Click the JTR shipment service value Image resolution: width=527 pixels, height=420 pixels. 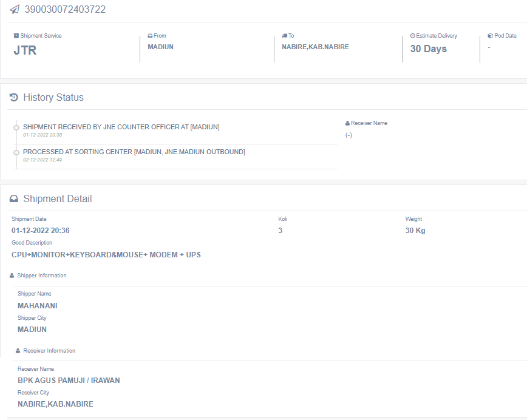point(25,50)
